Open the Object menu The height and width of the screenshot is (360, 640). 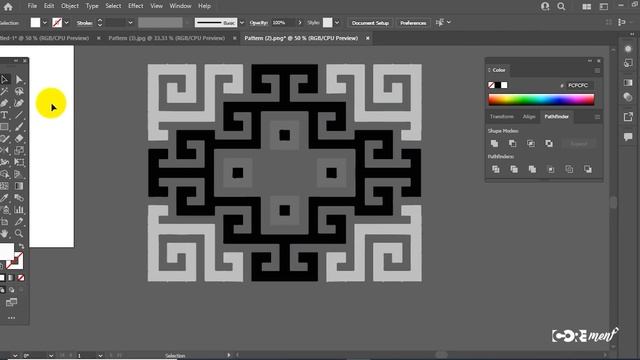(x=70, y=6)
